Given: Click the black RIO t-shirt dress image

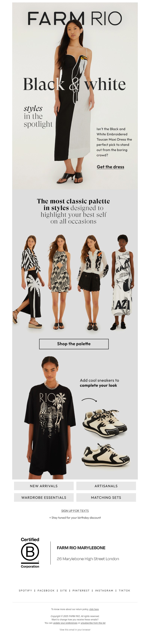Looking at the screenshot, I should coord(50,416).
